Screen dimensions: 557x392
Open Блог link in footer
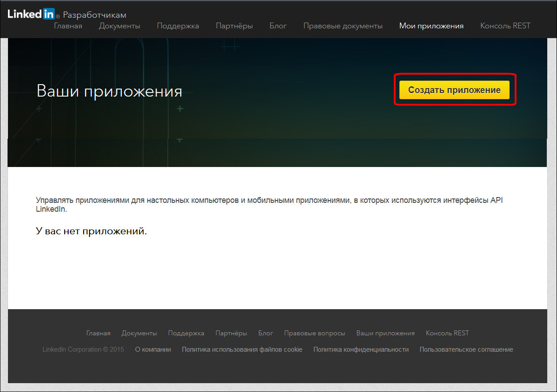coord(266,333)
